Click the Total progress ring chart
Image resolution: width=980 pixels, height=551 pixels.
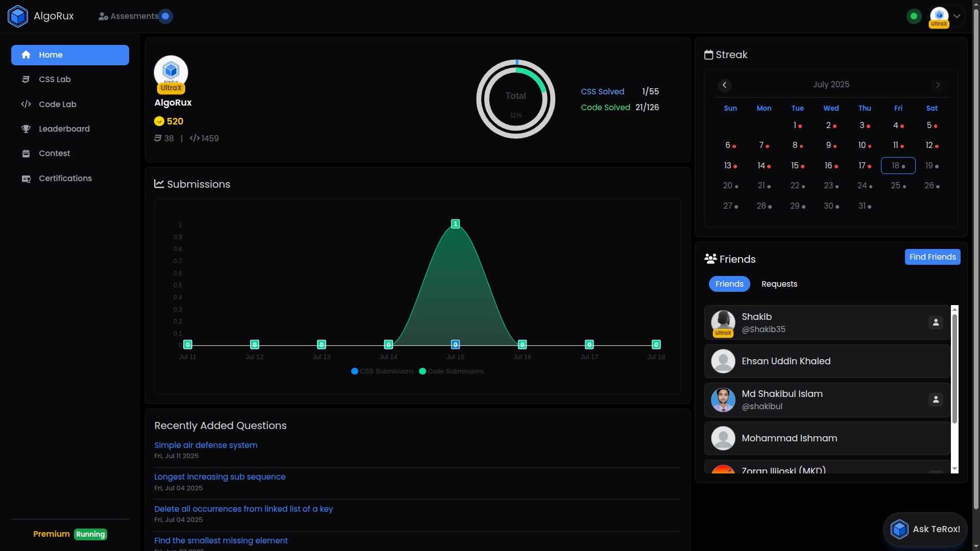click(x=516, y=99)
